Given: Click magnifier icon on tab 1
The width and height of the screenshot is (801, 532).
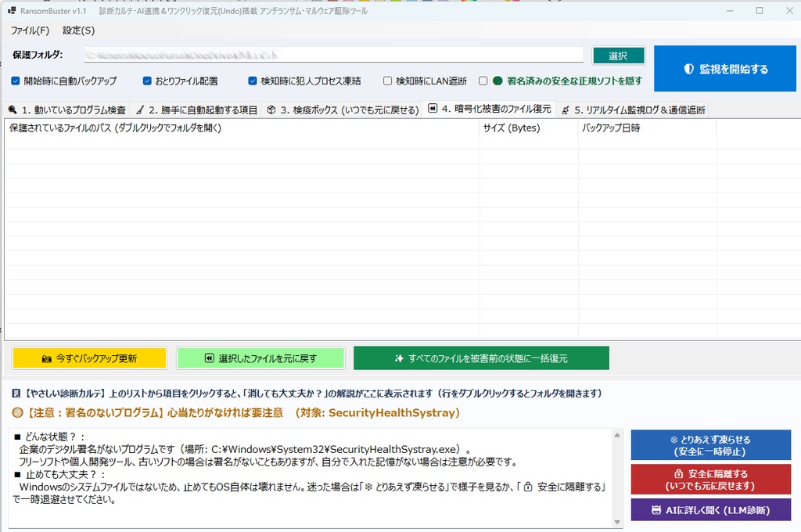Looking at the screenshot, I should pyautogui.click(x=13, y=110).
